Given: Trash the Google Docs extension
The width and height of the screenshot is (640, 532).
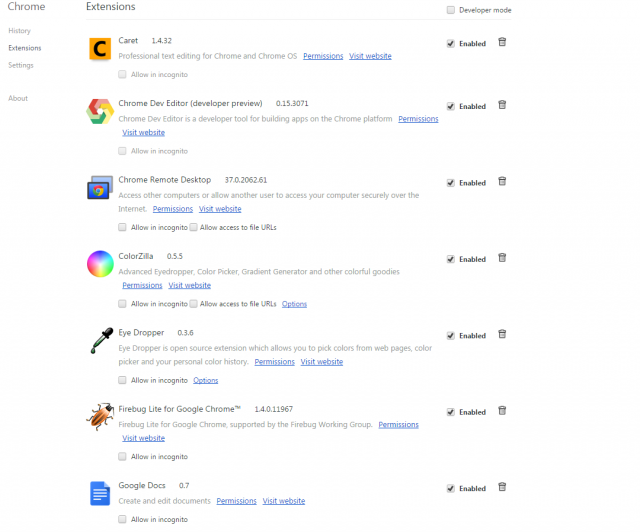Looking at the screenshot, I should point(502,487).
